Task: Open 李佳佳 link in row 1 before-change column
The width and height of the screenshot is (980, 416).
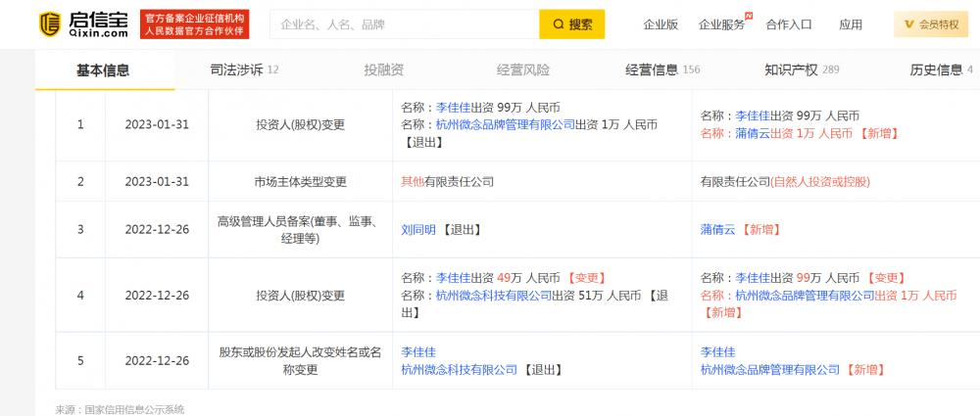Action: point(453,106)
